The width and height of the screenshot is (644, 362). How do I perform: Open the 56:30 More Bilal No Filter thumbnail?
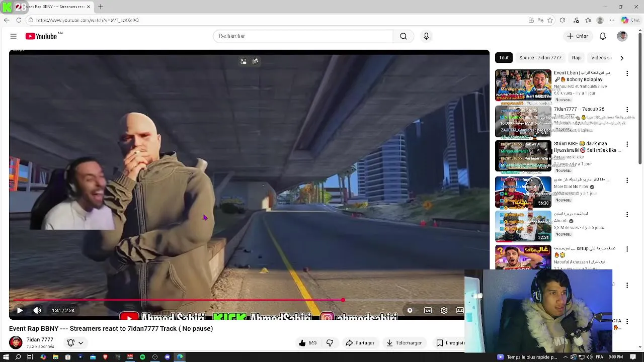(523, 192)
